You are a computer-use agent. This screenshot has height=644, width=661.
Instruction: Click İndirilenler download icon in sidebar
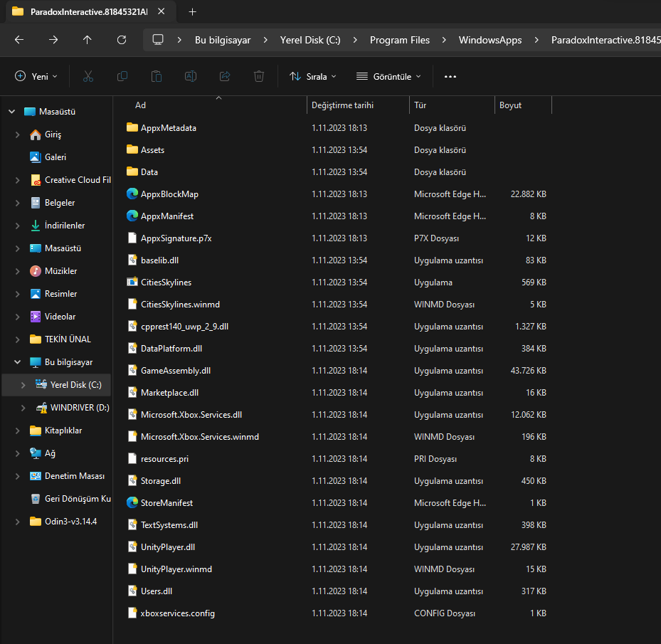pos(36,226)
